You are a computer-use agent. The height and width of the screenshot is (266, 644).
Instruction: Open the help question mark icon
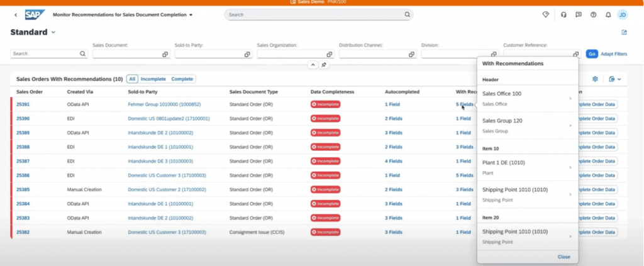click(x=593, y=15)
